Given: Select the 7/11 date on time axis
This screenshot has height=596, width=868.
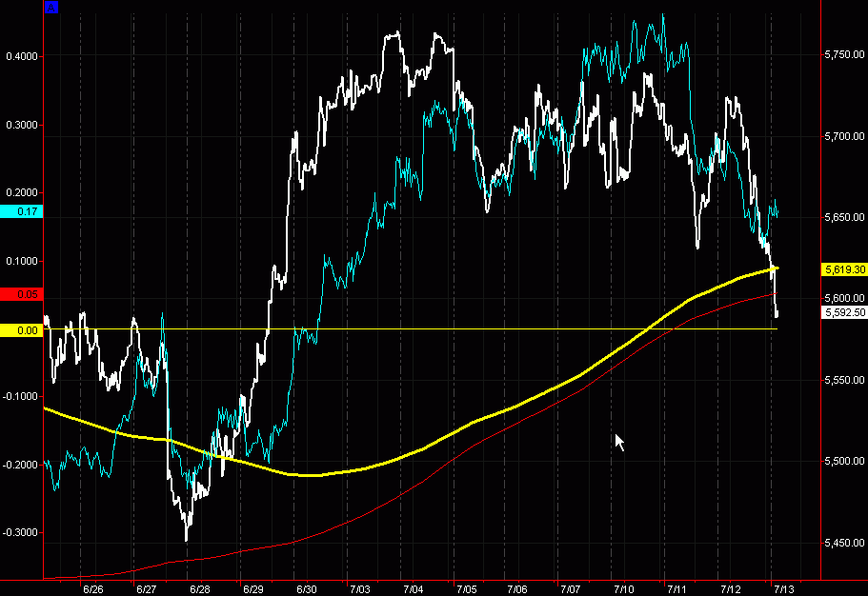Looking at the screenshot, I should (677, 589).
